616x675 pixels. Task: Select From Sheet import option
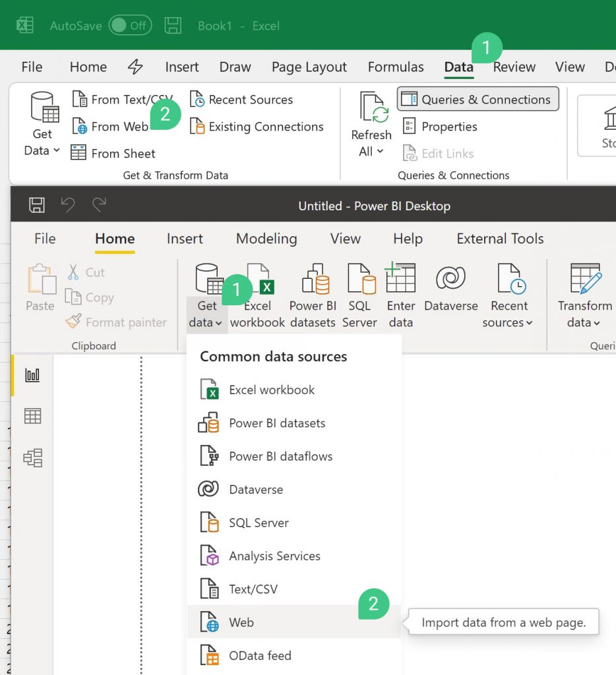click(113, 154)
